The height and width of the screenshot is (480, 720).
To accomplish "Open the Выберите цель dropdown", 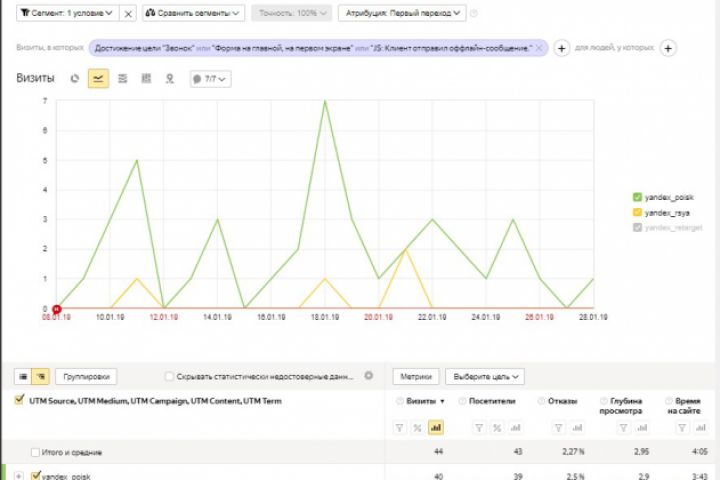I will point(485,377).
